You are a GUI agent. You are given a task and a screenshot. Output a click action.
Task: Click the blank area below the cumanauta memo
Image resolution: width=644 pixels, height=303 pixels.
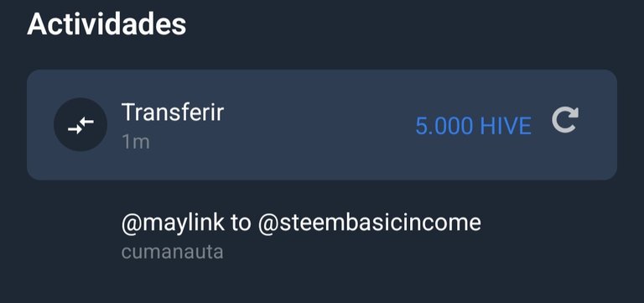point(322,284)
